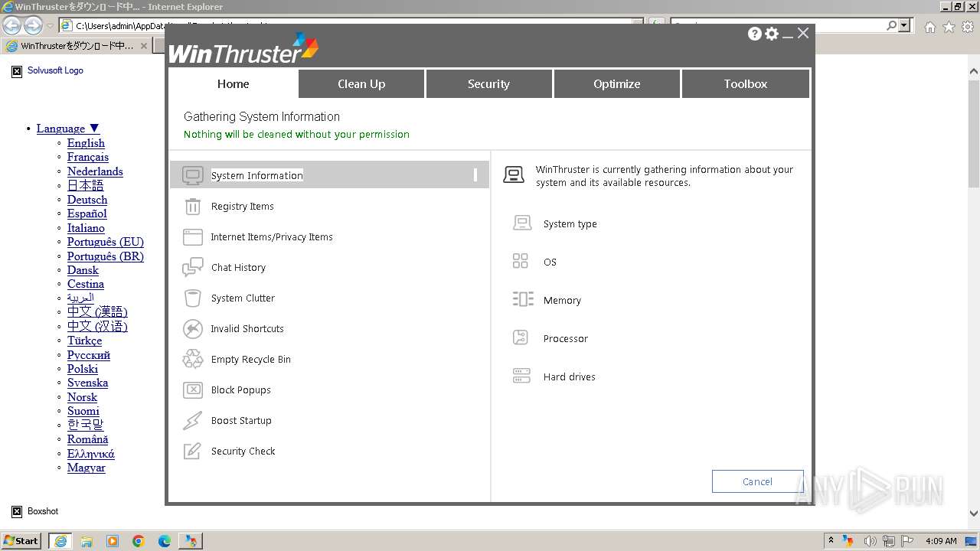Select Empty Recycle Bin row text

[251, 359]
